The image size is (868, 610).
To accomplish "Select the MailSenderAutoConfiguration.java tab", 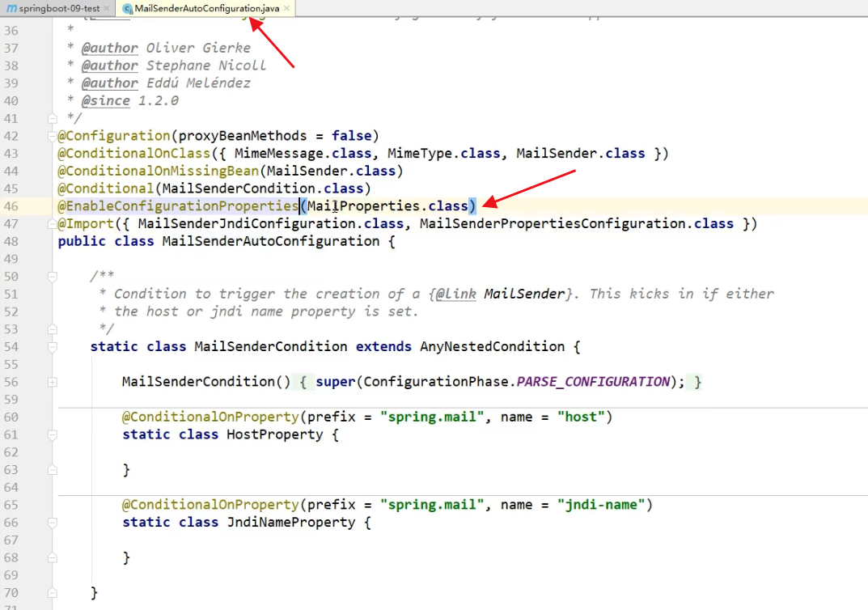I will [206, 8].
